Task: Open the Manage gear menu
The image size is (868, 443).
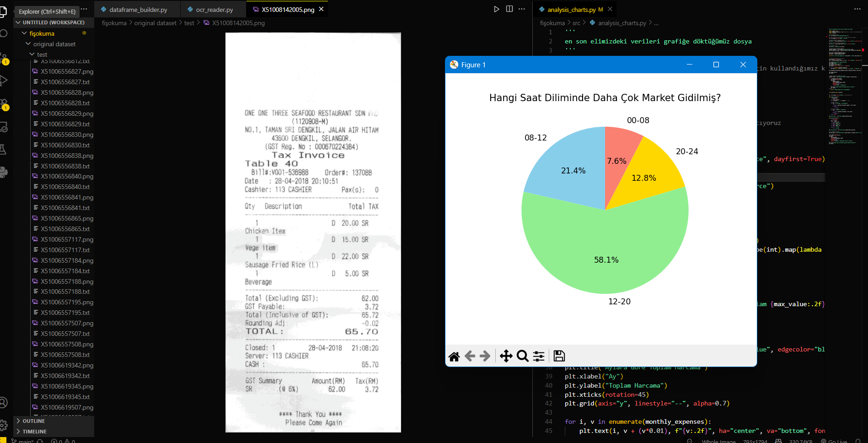Action: [3, 425]
